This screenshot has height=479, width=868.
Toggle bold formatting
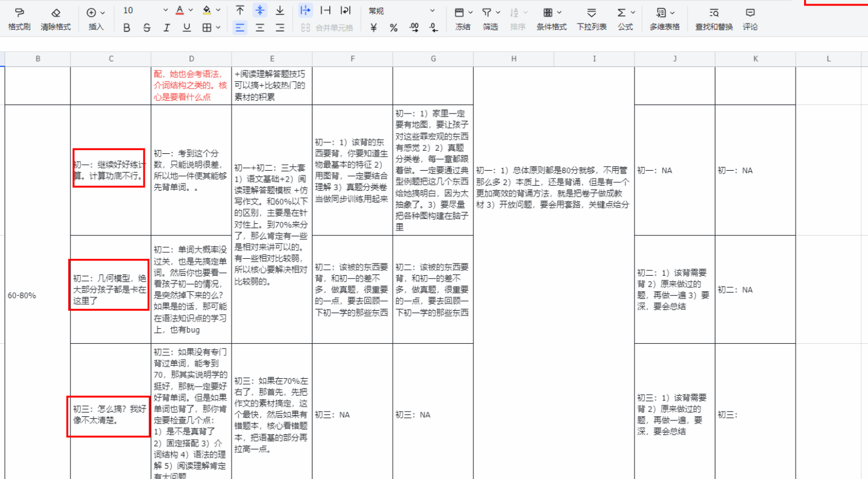127,28
